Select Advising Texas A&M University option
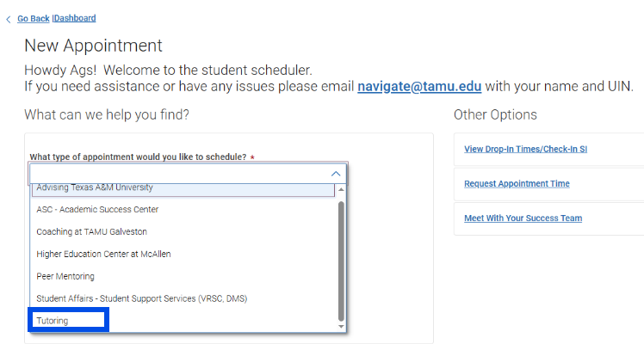The height and width of the screenshot is (344, 644). pyautogui.click(x=95, y=188)
